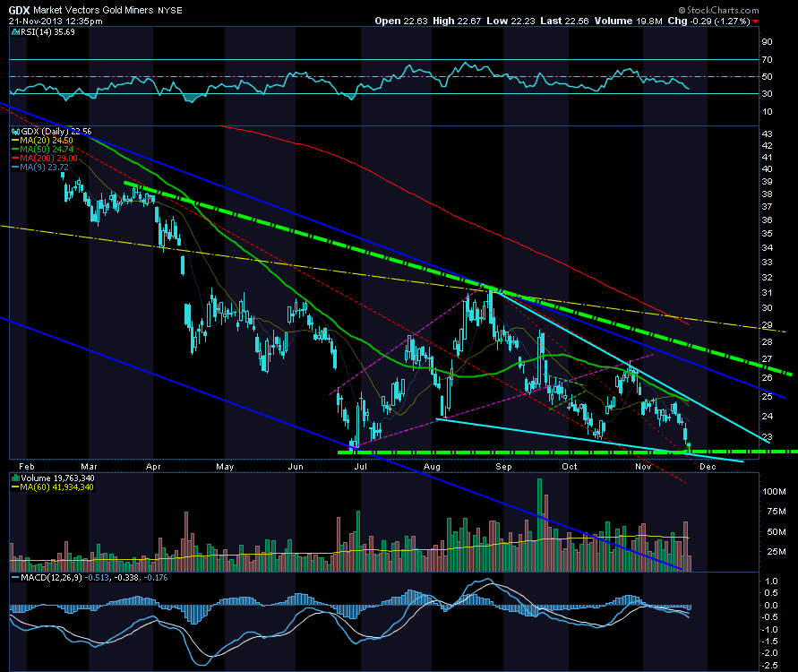
Task: Click the candlestick icon beside GDX (Daily)
Action: pyautogui.click(x=15, y=132)
